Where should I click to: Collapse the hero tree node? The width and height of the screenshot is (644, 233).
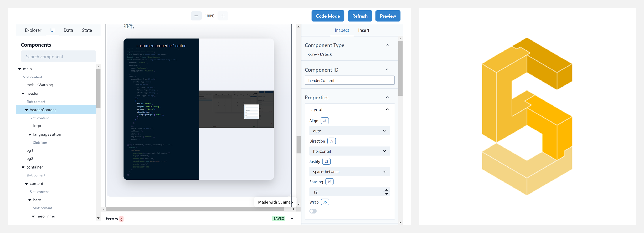point(30,200)
